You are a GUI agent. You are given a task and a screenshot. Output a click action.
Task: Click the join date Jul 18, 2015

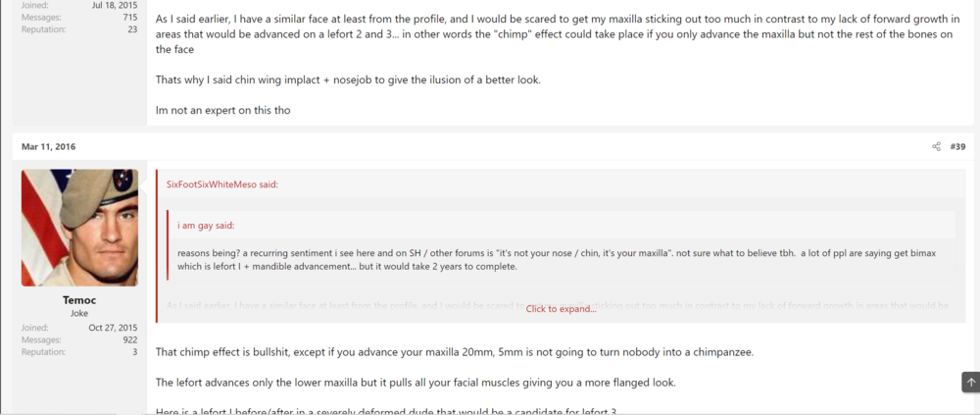point(115,5)
